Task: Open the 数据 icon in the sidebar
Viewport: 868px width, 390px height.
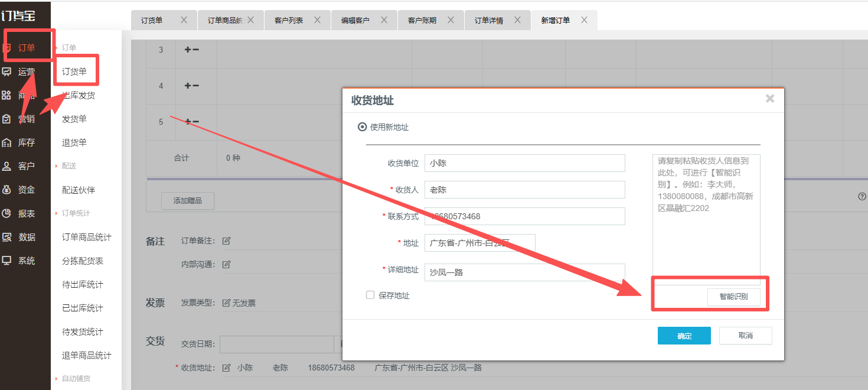Action: coord(6,237)
